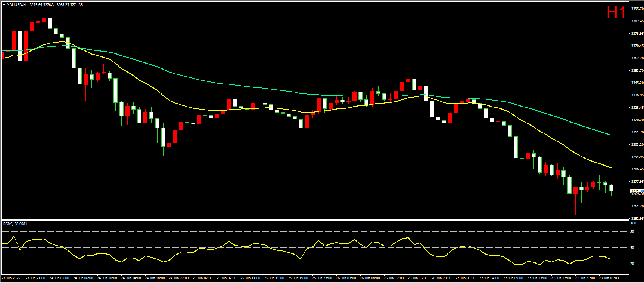Click the 26 Jun 03:00 time label
This screenshot has height=283, width=644.
pos(346,278)
